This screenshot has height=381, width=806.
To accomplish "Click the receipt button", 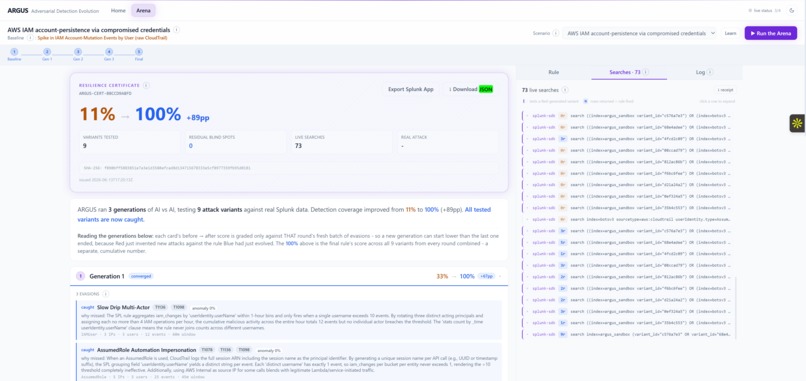I will (725, 90).
